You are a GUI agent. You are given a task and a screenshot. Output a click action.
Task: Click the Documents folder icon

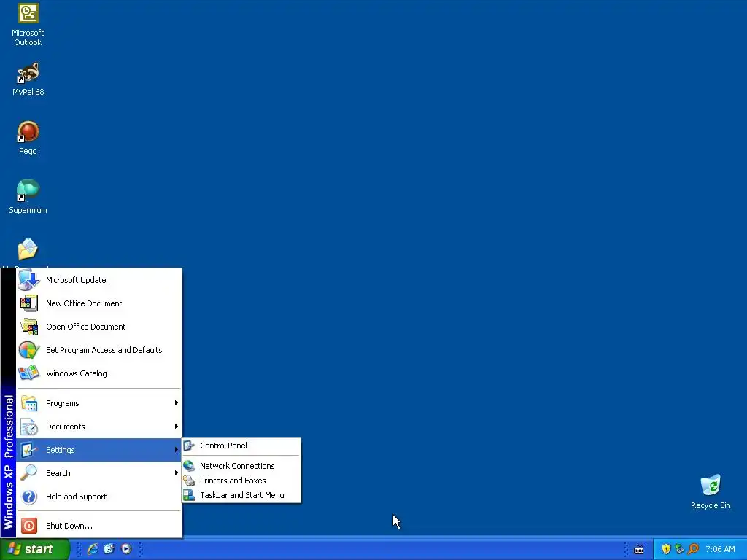[29, 427]
